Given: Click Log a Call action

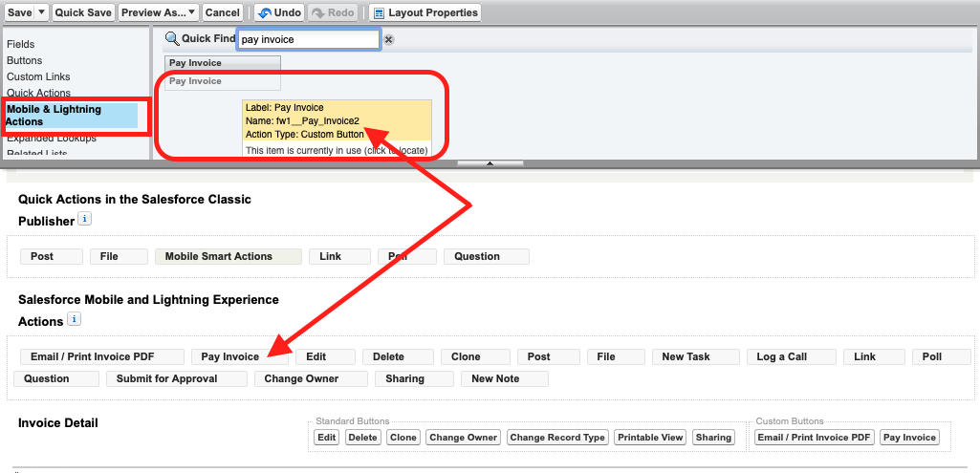Looking at the screenshot, I should click(792, 356).
